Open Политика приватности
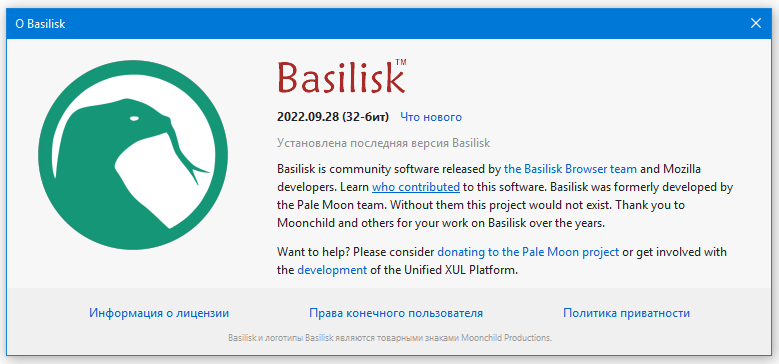Screen dimensions: 779x364 (626, 313)
